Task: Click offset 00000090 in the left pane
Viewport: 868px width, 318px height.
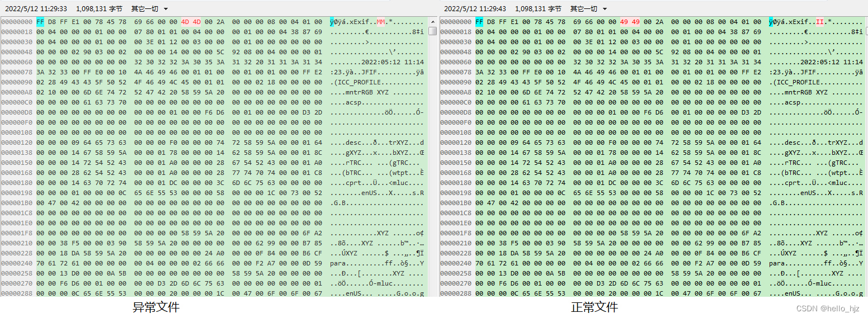Action: pyautogui.click(x=17, y=82)
